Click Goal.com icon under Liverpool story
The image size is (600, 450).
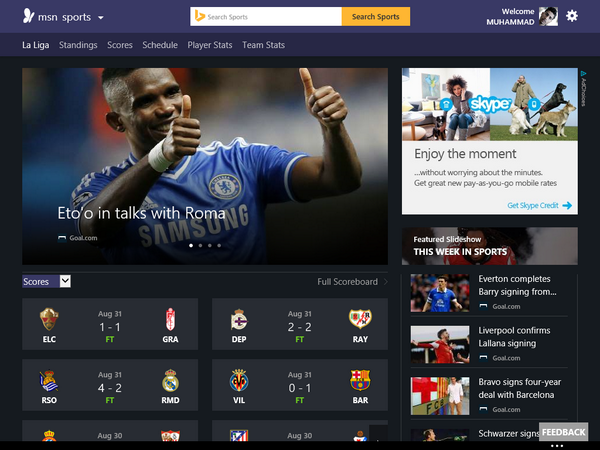pyautogui.click(x=483, y=358)
